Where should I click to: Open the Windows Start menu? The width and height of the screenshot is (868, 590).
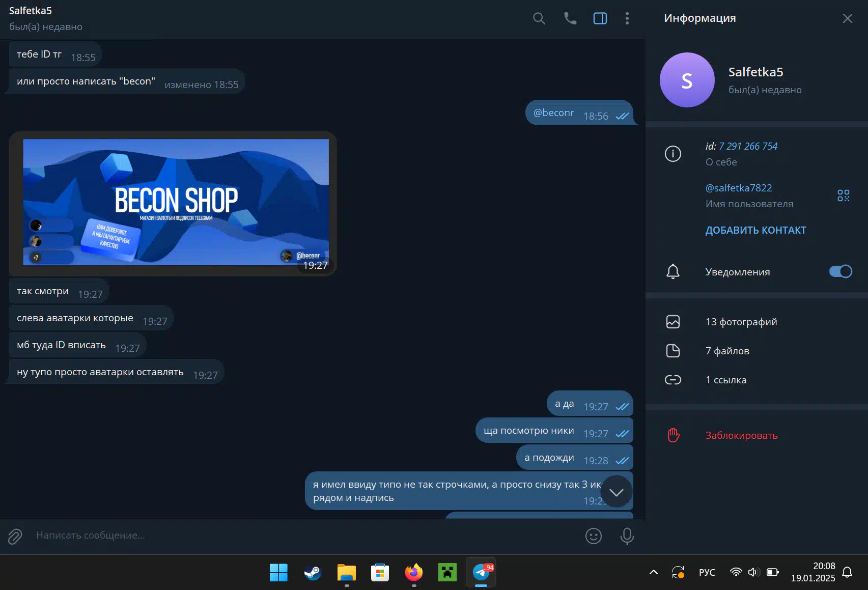(x=278, y=573)
